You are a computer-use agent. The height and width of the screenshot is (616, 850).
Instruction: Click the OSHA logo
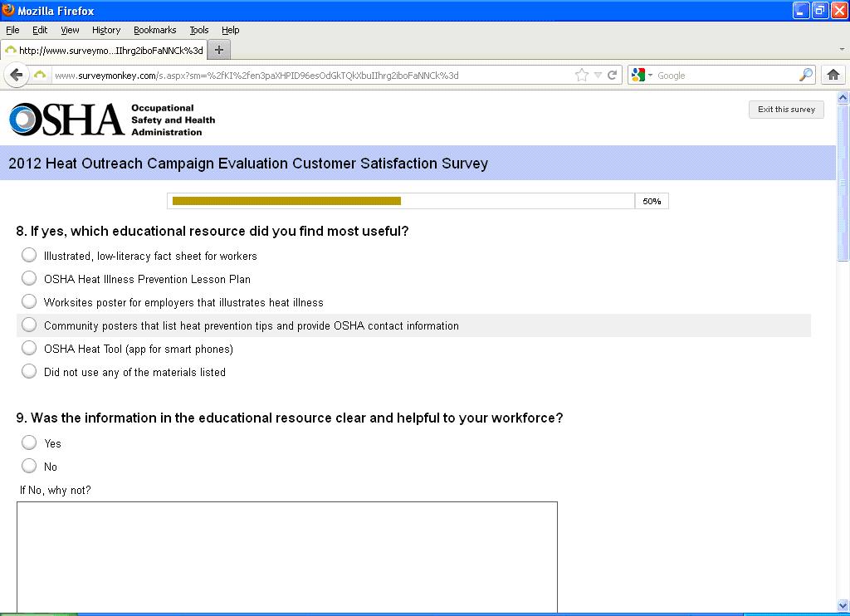click(66, 120)
